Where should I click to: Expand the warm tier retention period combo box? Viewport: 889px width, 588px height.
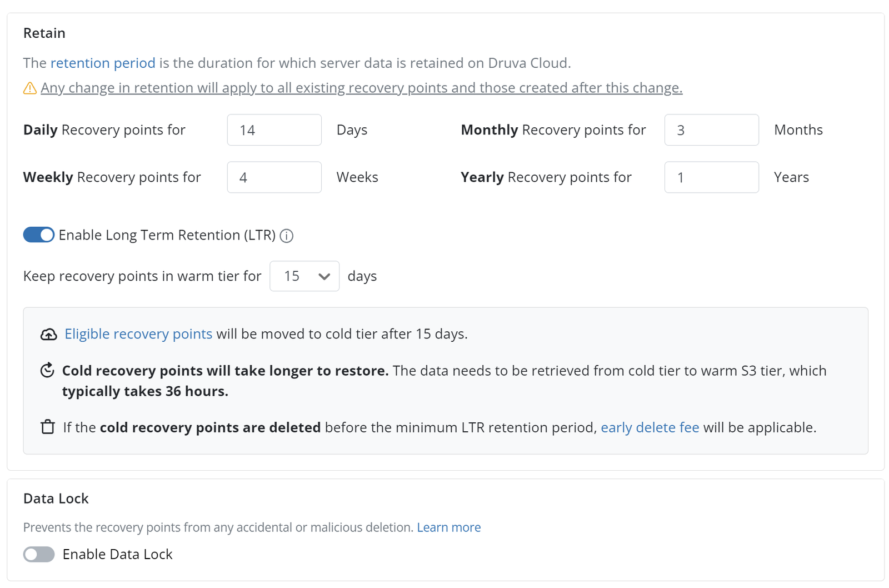(304, 276)
